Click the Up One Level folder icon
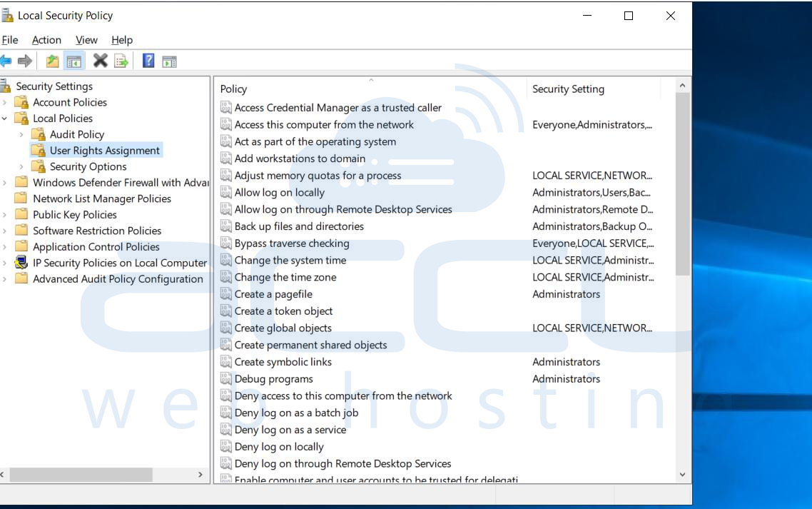The height and width of the screenshot is (509, 812). (x=53, y=61)
